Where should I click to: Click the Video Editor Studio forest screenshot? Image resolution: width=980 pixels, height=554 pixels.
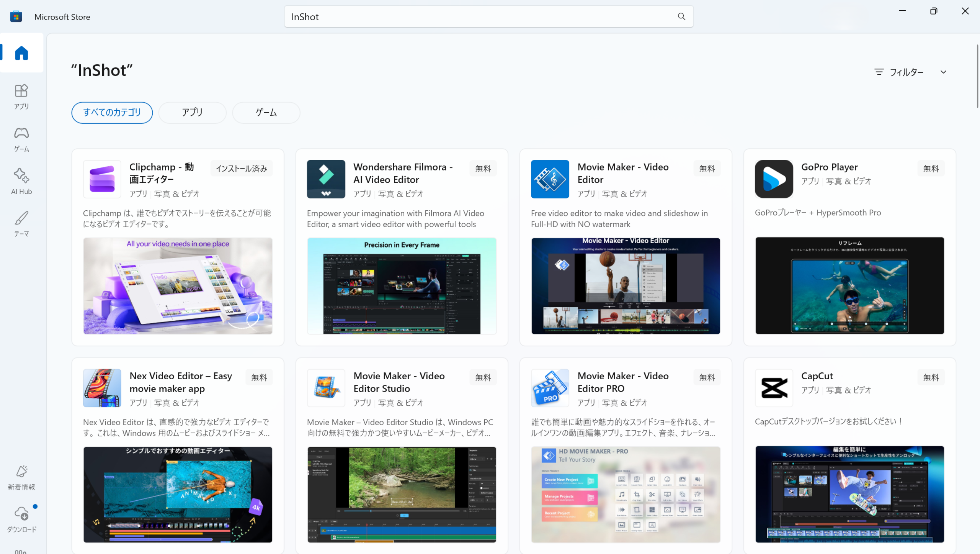click(402, 495)
